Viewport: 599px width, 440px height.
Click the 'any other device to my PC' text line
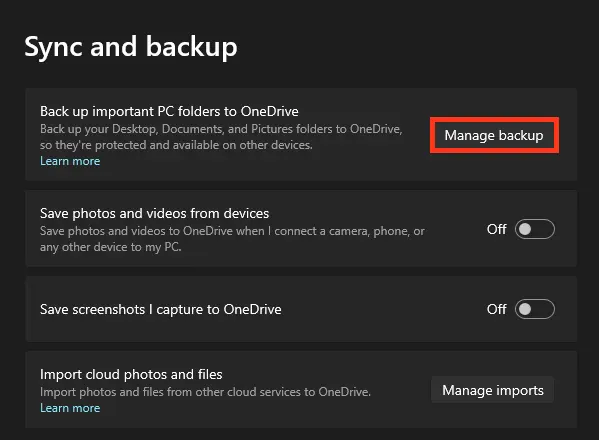click(110, 247)
